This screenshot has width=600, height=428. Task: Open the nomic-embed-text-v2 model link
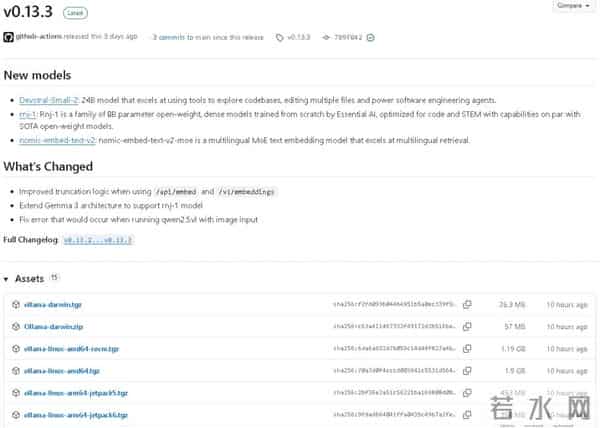[57, 140]
